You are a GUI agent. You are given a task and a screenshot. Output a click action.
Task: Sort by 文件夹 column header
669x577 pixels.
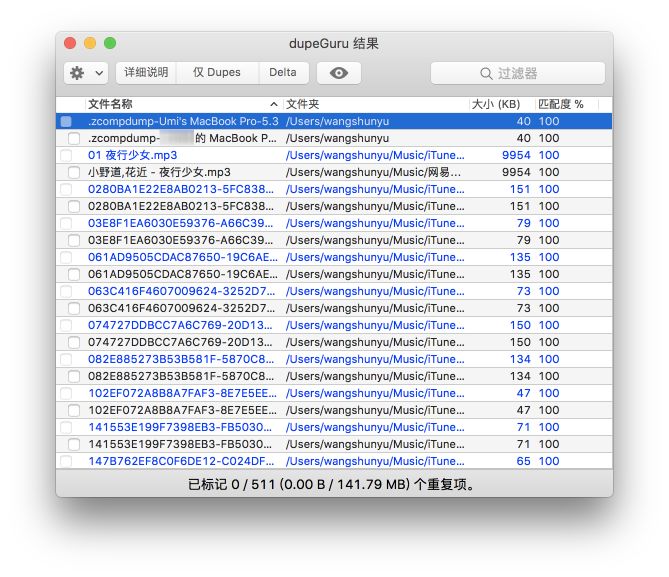click(x=376, y=104)
